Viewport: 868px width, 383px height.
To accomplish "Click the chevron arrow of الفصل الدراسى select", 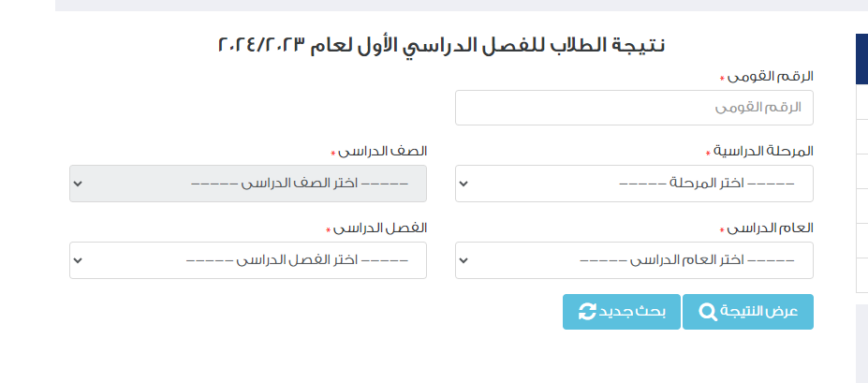I will coord(78,260).
